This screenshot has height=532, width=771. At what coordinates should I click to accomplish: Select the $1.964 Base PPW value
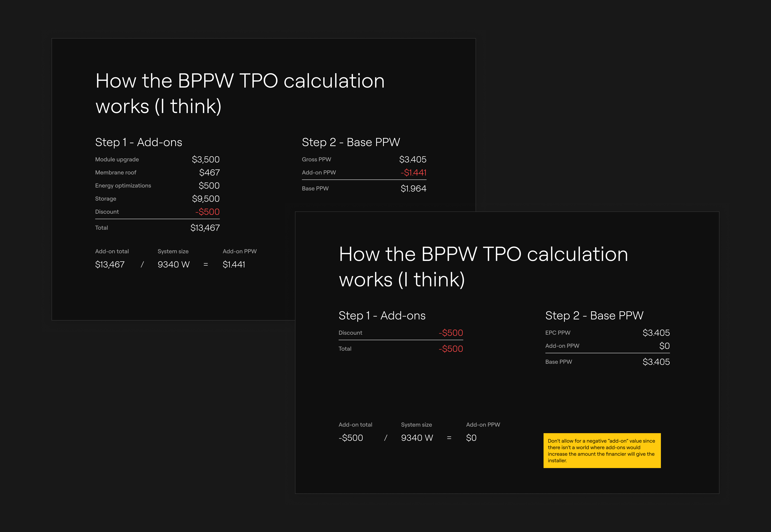tap(413, 189)
